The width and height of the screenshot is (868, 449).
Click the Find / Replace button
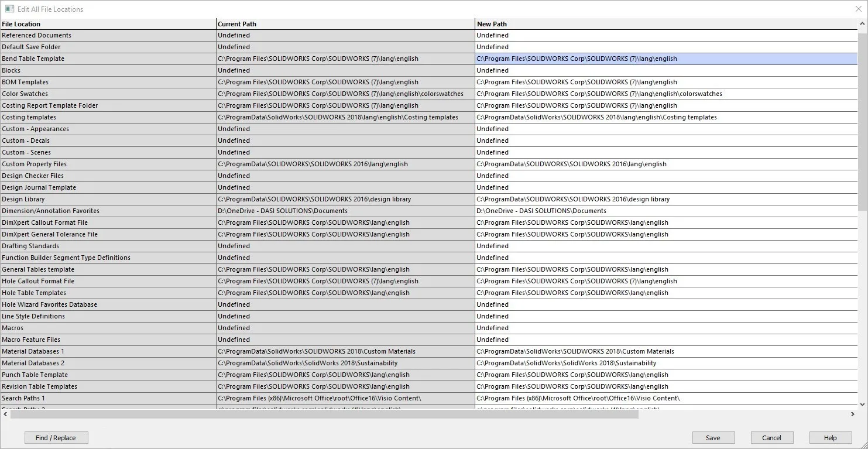56,437
